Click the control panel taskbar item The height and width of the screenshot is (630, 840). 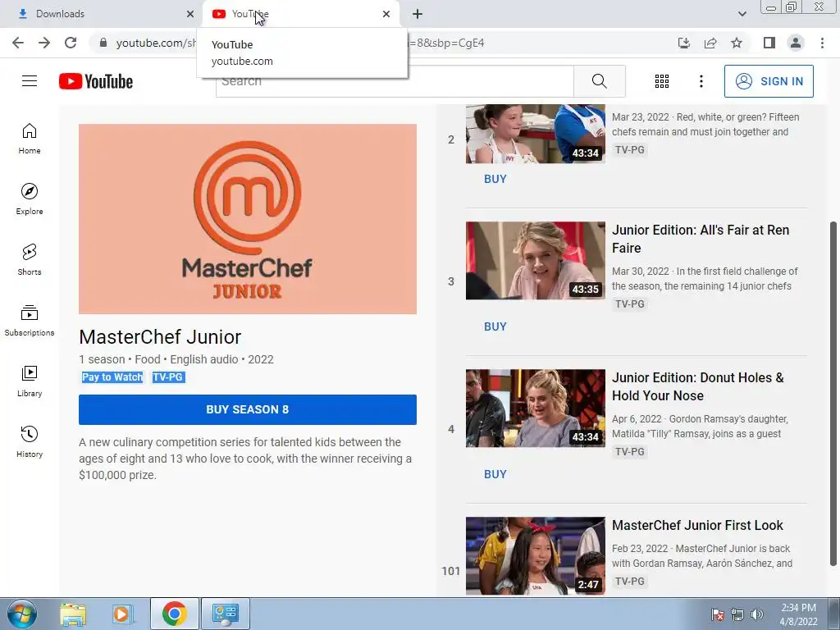[x=225, y=614]
